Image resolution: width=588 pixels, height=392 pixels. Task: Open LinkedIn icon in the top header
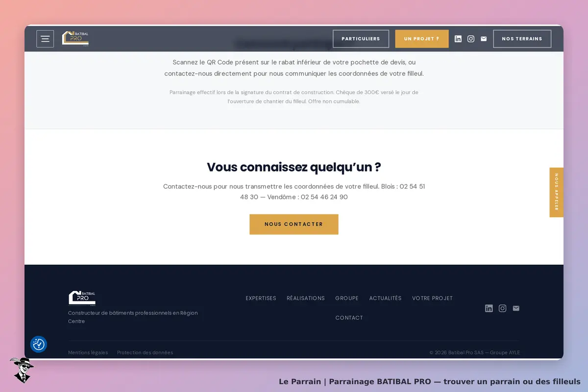[x=458, y=39]
